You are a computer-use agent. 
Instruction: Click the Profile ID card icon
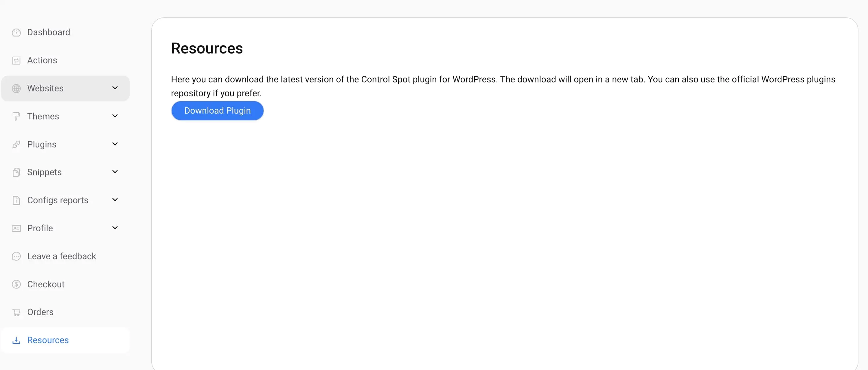[x=16, y=228]
